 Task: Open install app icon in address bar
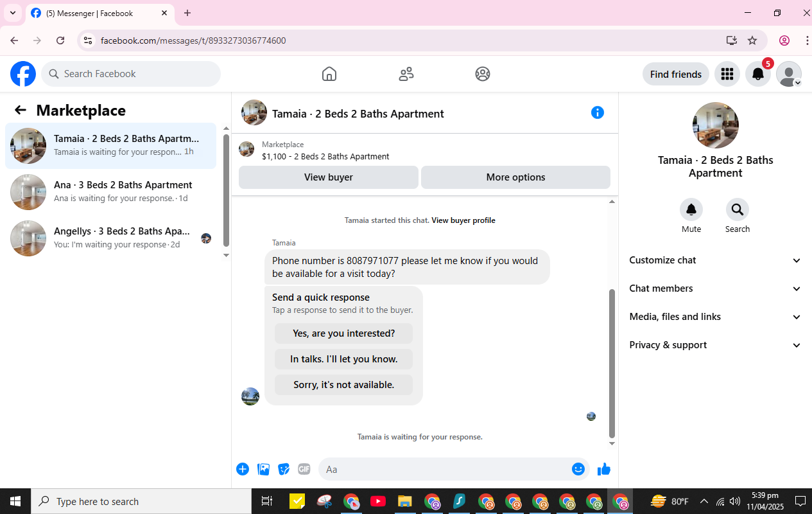coord(732,40)
